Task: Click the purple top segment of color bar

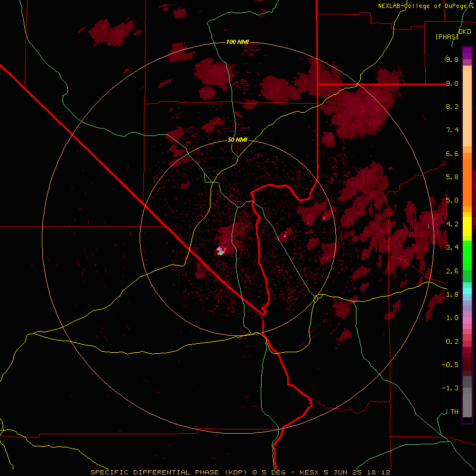Action: [467, 53]
